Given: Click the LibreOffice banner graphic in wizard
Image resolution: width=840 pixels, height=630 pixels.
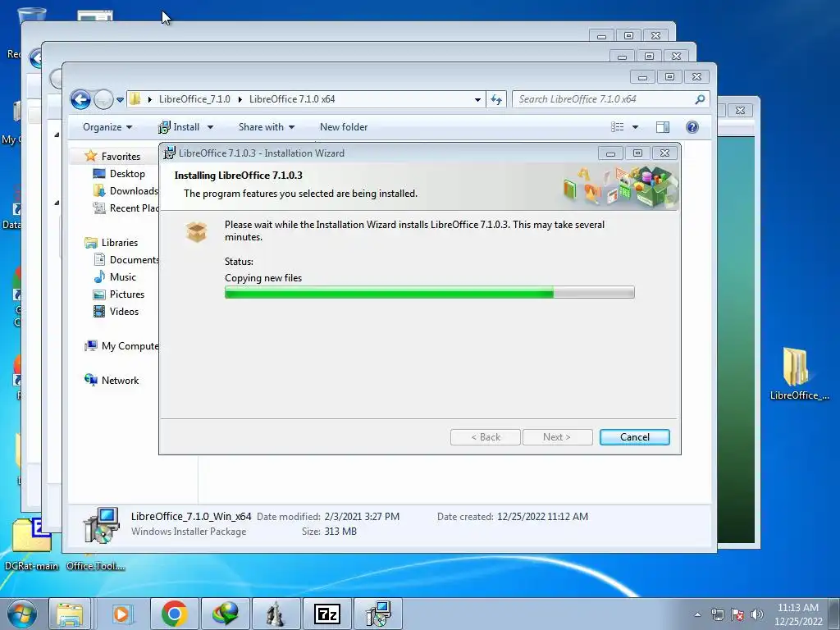Looking at the screenshot, I should point(620,187).
